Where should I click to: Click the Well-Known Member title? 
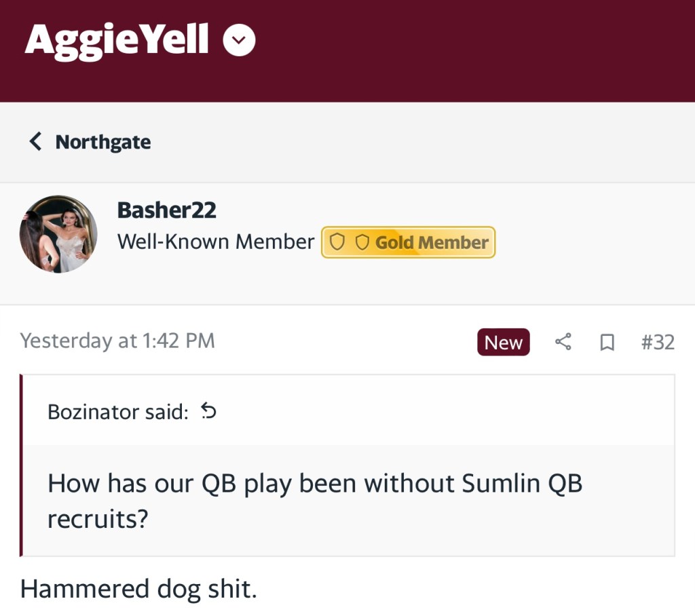pos(216,242)
